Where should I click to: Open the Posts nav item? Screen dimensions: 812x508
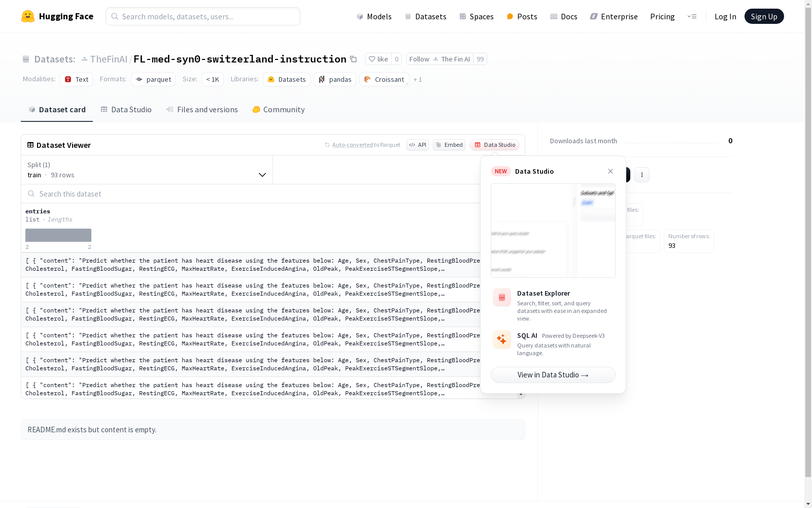point(522,16)
